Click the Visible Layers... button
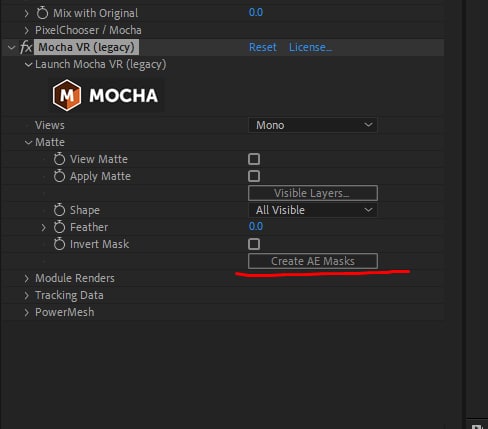The width and height of the screenshot is (488, 429). tap(313, 193)
